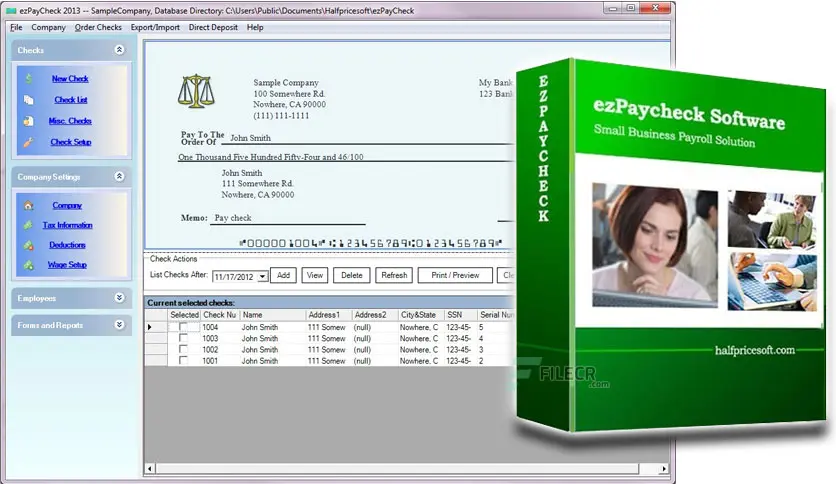Click the Print / Preview button
Viewport: 836px width, 484px height.
(x=455, y=275)
